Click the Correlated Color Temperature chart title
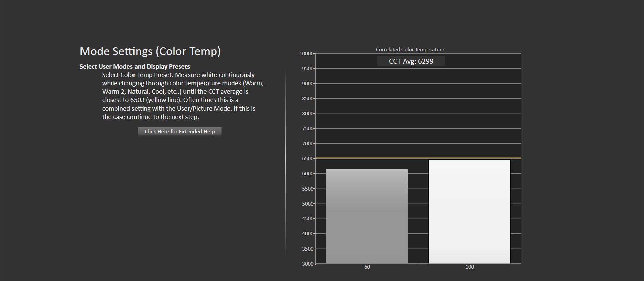 pos(410,49)
